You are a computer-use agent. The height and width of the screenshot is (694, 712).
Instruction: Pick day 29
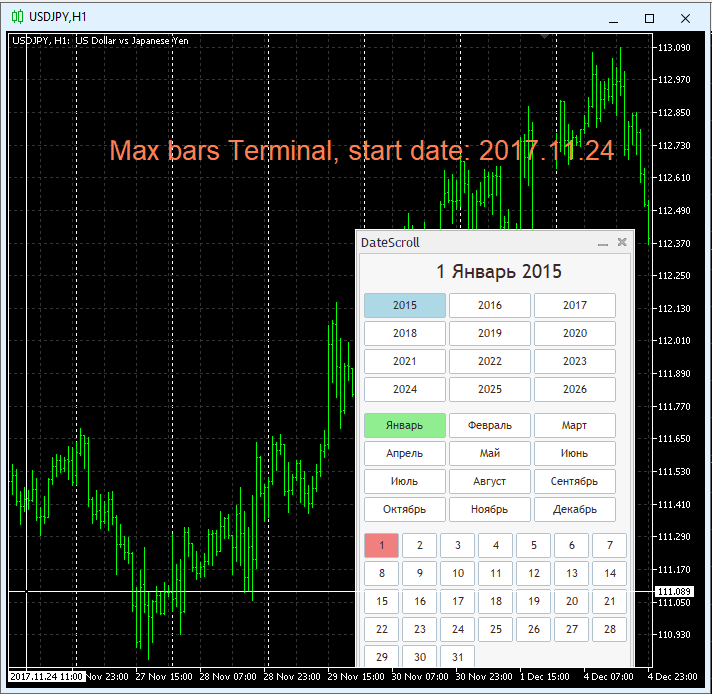[x=381, y=656]
